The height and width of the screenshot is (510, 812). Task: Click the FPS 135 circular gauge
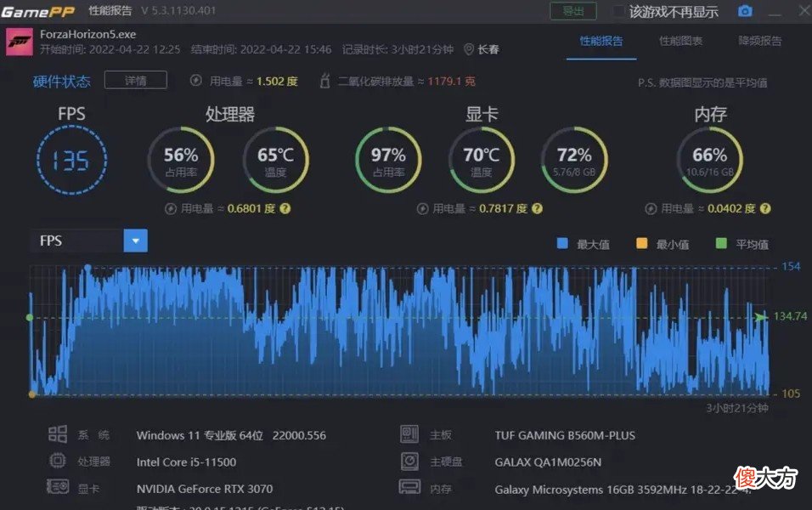coord(71,160)
